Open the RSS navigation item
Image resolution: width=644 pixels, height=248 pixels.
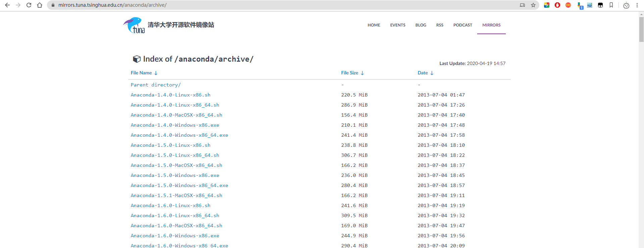[440, 25]
